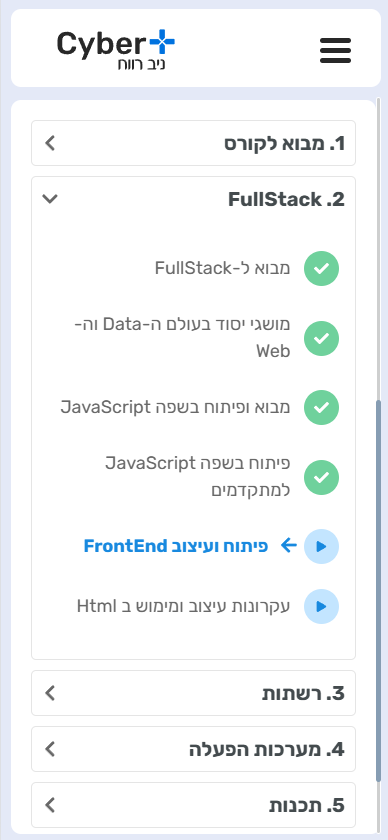
Task: Collapse the FullStack section chevron
Action: pyautogui.click(x=50, y=199)
